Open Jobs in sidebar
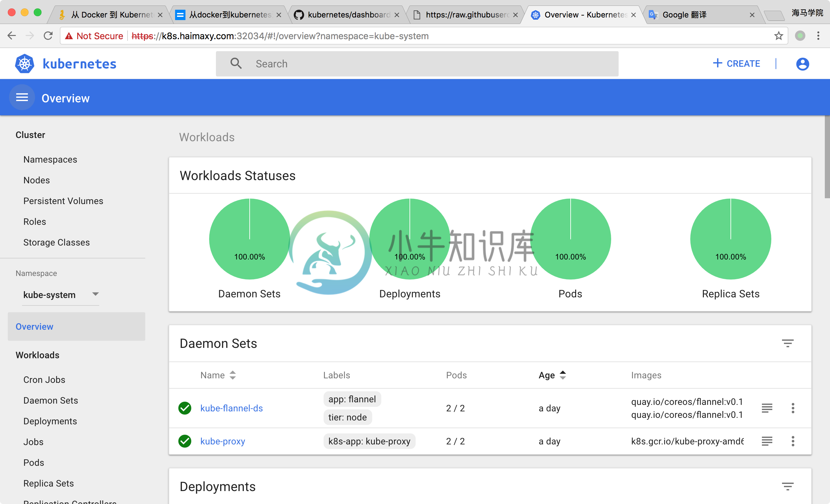 tap(33, 442)
